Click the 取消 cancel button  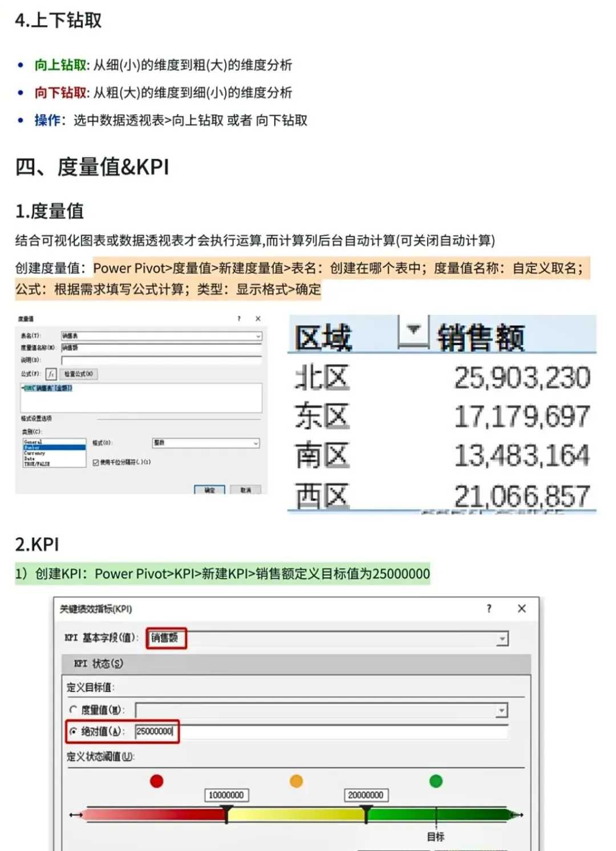pyautogui.click(x=246, y=490)
